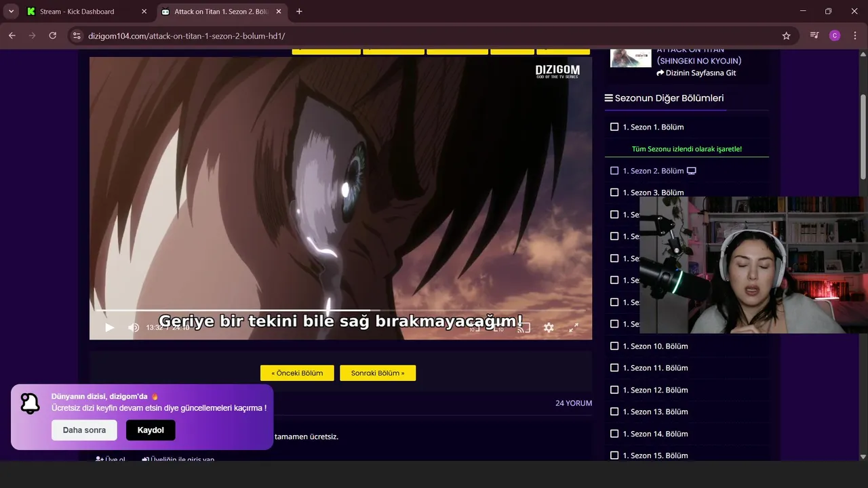The height and width of the screenshot is (488, 868).
Task: Tick the checkbox for 1. Sezon 13. Bölüm
Action: [614, 411]
